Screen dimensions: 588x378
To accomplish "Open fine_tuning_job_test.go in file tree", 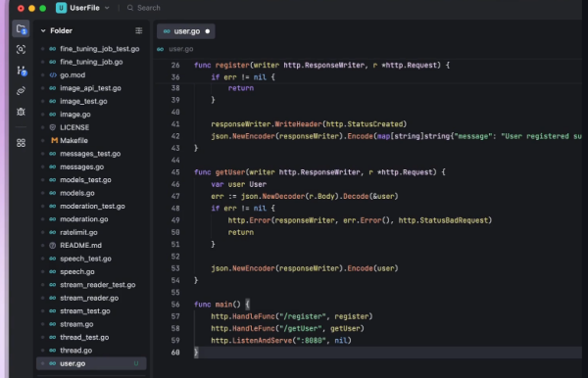I will coord(99,49).
